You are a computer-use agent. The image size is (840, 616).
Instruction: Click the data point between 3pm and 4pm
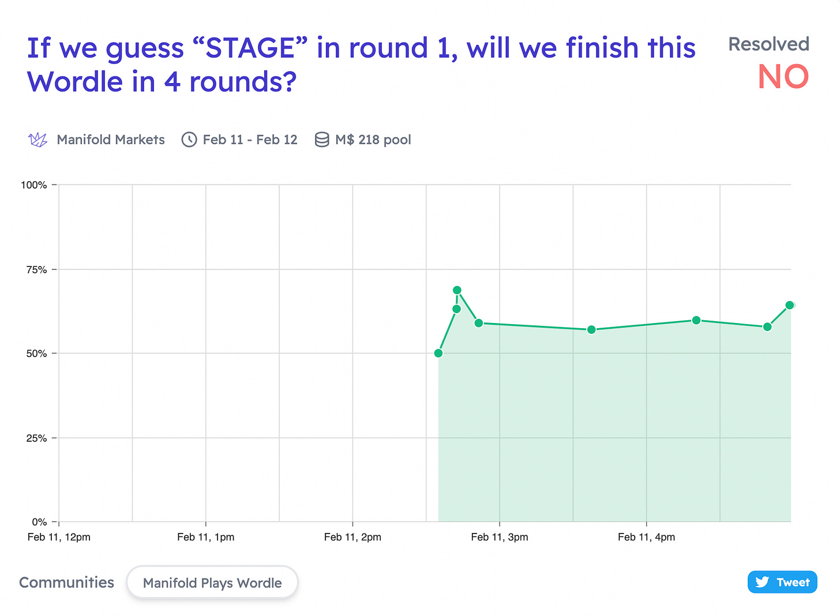(x=591, y=330)
